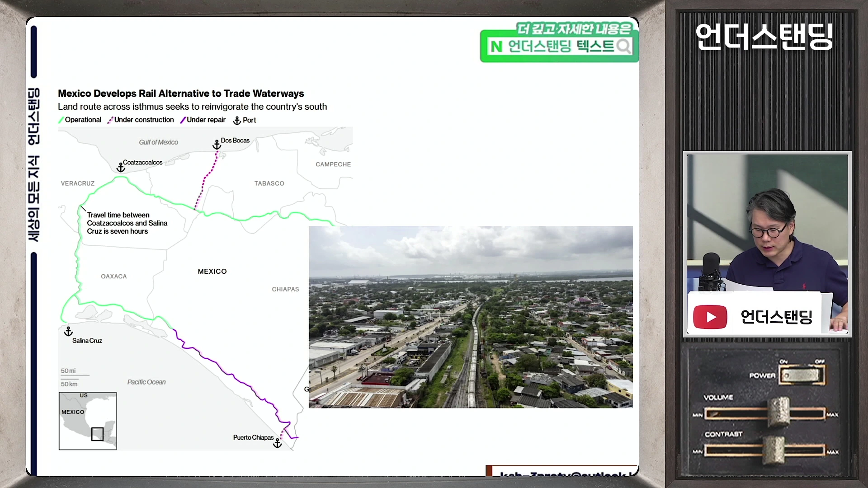Click the 'US' label in the inset map
This screenshot has height=488, width=868.
(x=84, y=395)
